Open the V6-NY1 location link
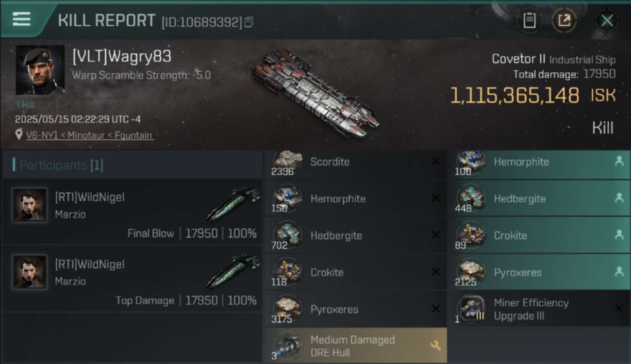This screenshot has height=364, width=631. (90, 135)
